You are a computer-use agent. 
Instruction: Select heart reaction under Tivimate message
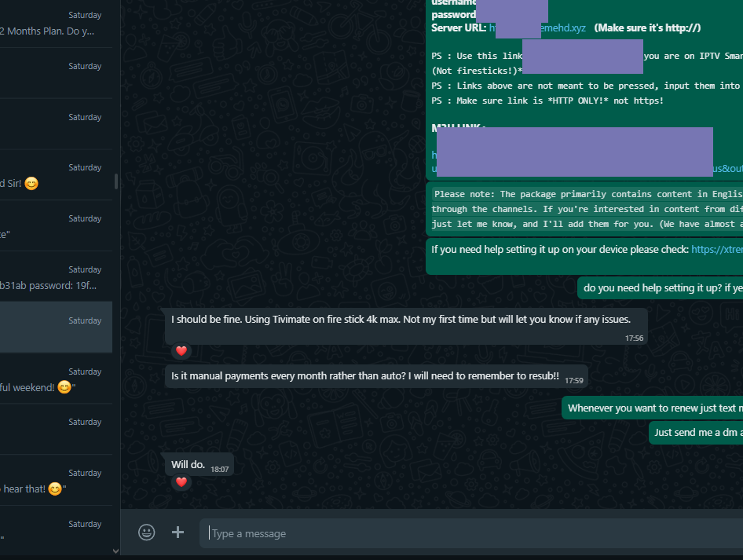[181, 351]
